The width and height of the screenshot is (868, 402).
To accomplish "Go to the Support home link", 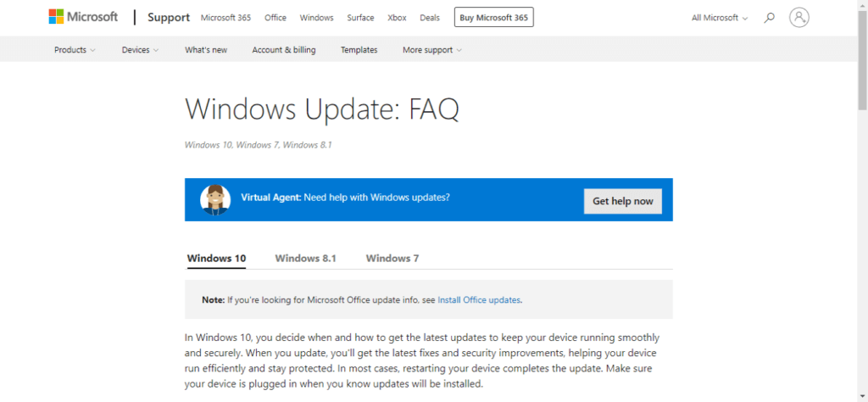I will pos(169,17).
